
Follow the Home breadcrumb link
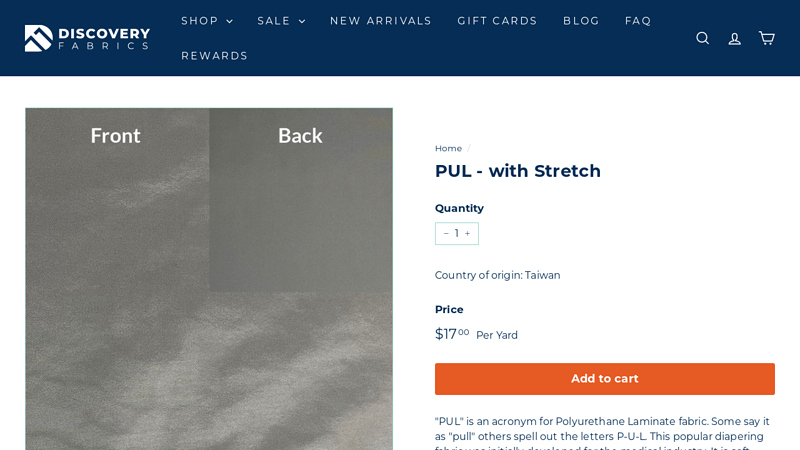(448, 148)
